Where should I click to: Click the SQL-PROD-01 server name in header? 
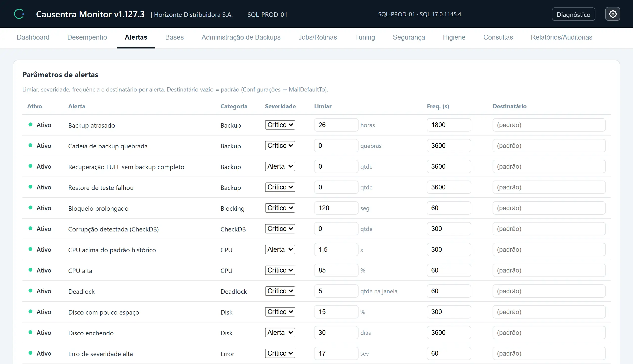[267, 15]
